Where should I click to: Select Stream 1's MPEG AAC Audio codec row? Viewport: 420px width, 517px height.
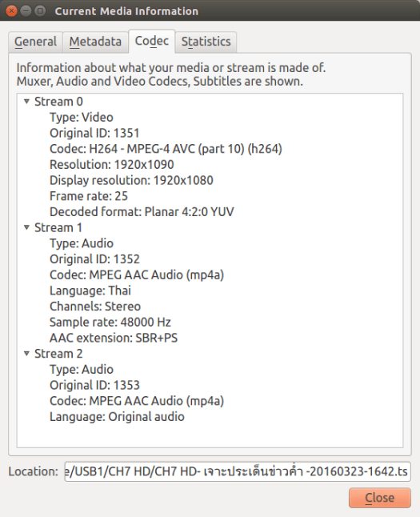[x=137, y=275]
